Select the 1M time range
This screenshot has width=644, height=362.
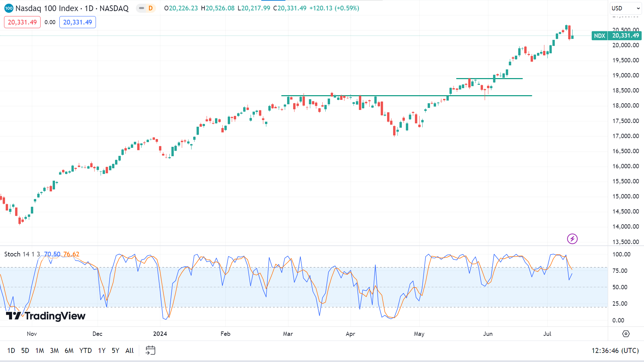40,351
